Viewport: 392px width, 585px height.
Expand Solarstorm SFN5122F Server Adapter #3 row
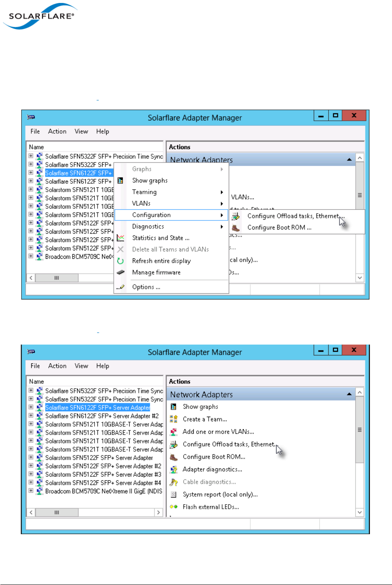pos(31,474)
